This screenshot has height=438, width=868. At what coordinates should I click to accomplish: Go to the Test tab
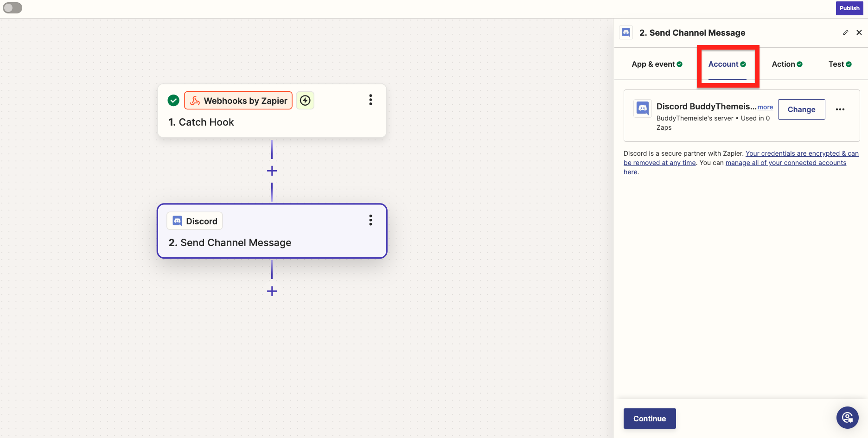tap(840, 64)
